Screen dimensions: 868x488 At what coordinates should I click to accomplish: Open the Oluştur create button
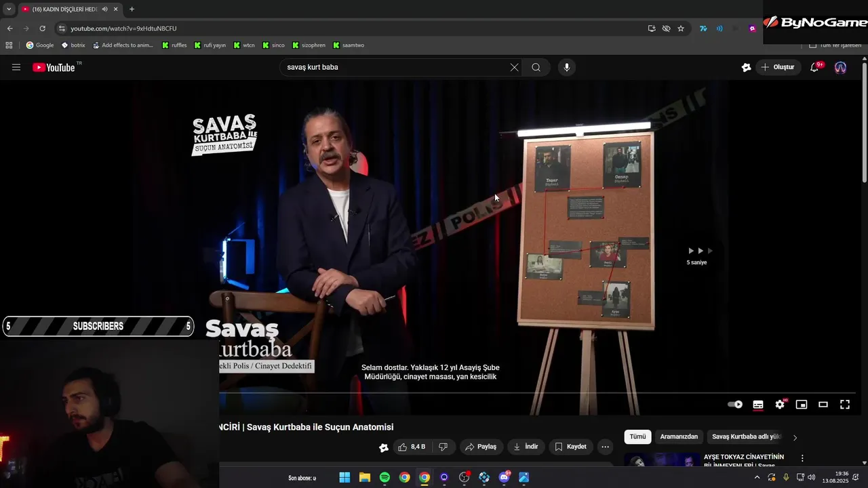778,67
